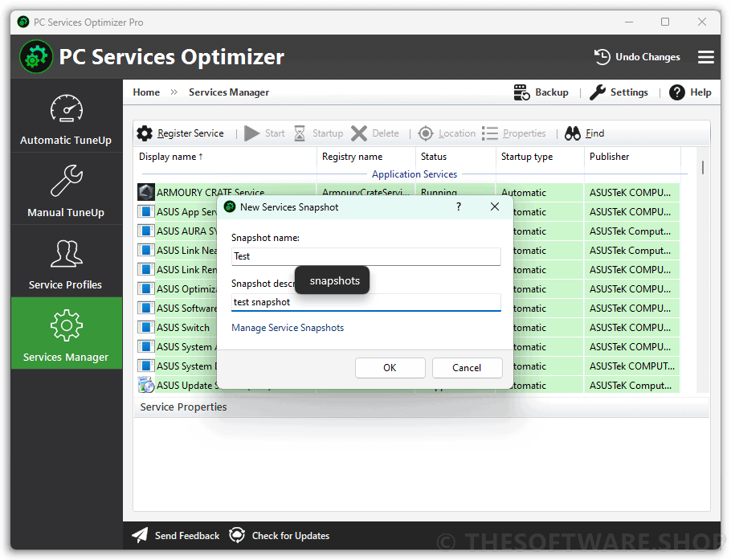731x560 pixels.
Task: Sort by Status column header
Action: click(x=455, y=157)
